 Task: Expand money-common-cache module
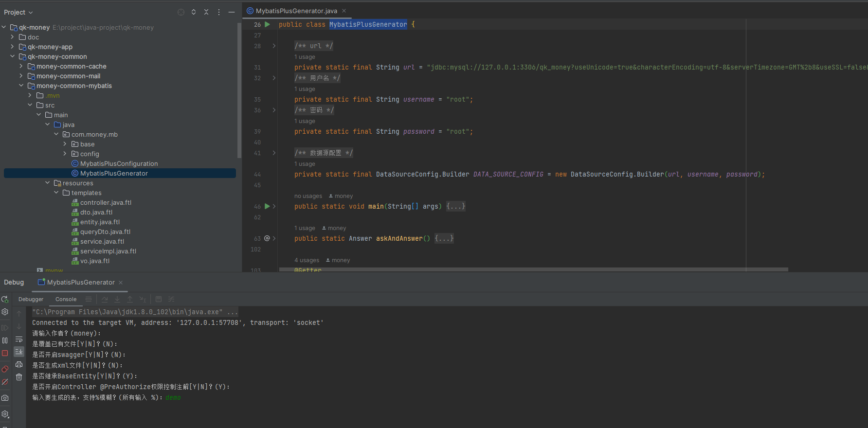pos(21,66)
